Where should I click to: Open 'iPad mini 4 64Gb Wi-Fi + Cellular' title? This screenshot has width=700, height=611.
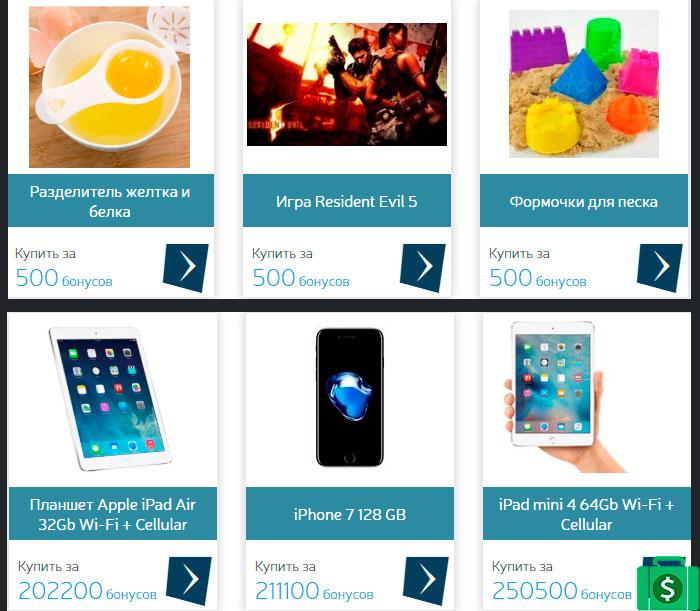[x=587, y=514]
